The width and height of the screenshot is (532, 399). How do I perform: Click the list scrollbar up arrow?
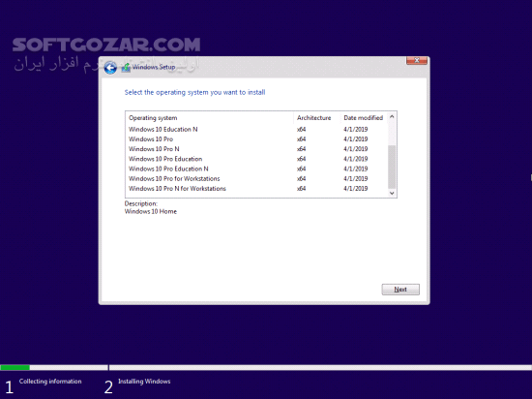click(x=392, y=117)
